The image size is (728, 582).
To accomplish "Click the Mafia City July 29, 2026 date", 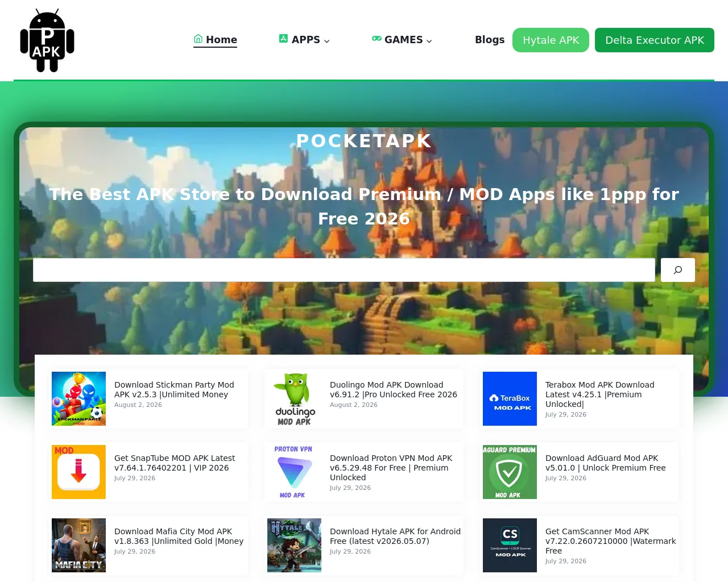I will tap(135, 552).
